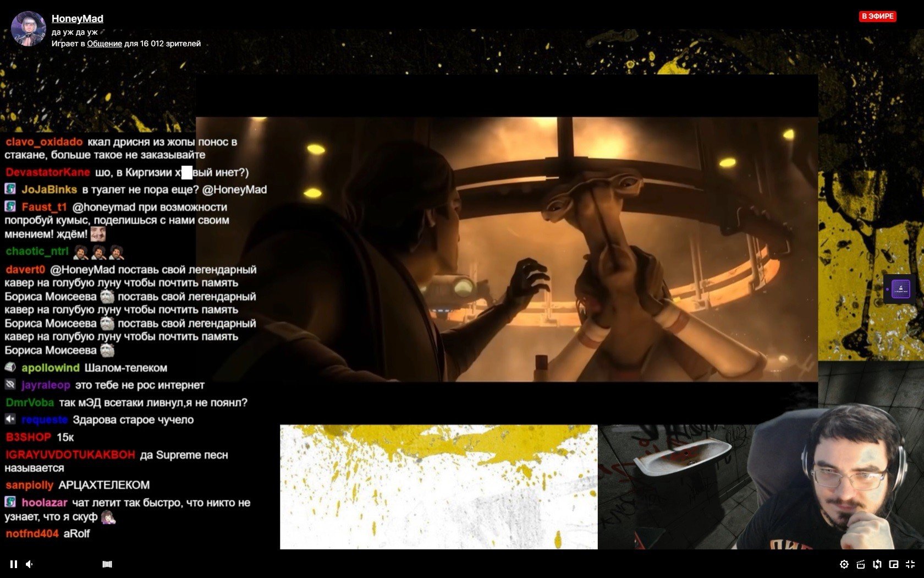
Task: Open the purple extension icon on the stream's right edge
Action: pyautogui.click(x=900, y=288)
